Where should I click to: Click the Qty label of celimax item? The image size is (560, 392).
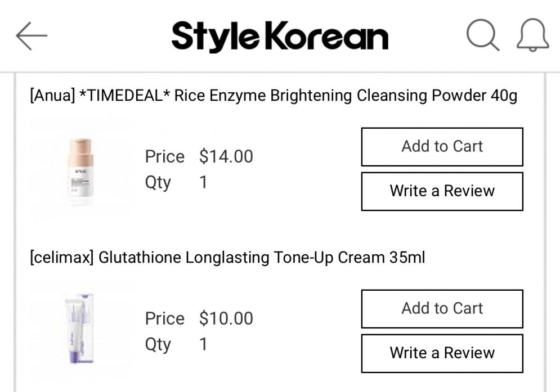(158, 345)
